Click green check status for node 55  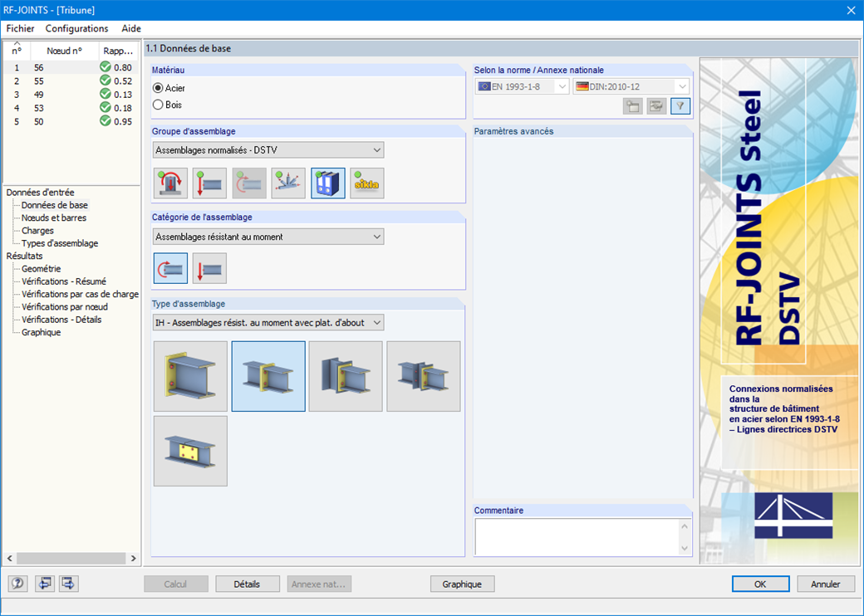point(106,81)
